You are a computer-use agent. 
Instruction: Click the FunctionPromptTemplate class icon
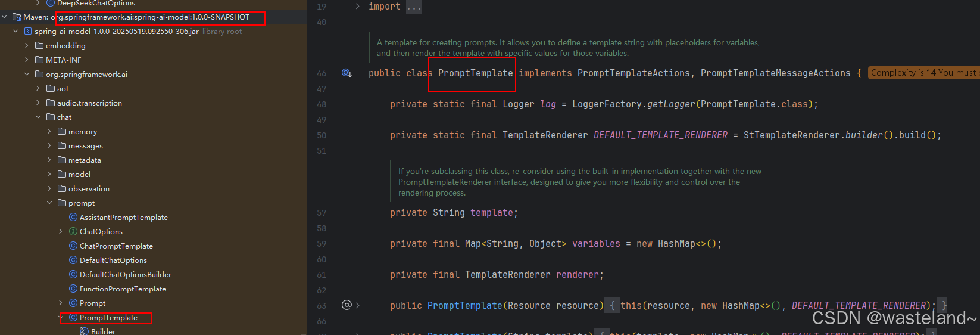73,289
